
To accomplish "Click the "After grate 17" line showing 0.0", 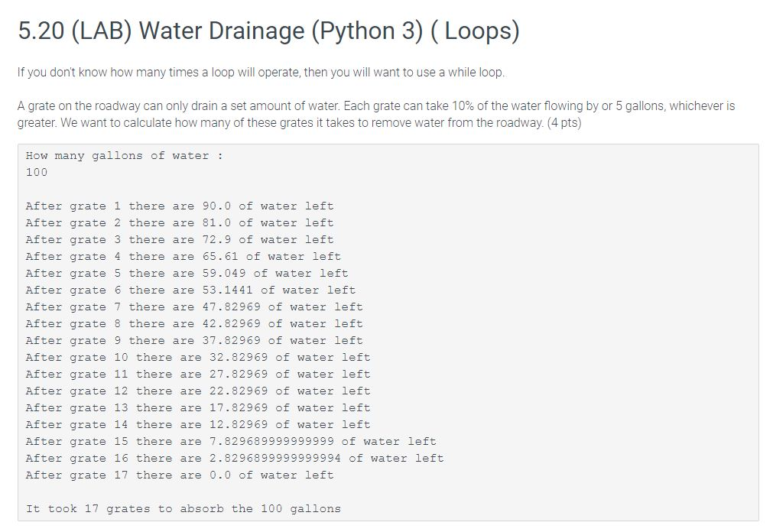I will pos(179,475).
